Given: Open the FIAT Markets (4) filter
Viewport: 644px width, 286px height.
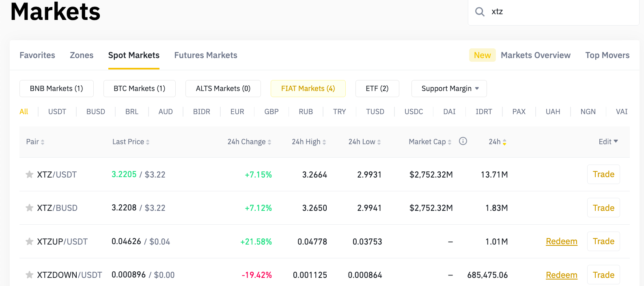Looking at the screenshot, I should coord(308,89).
